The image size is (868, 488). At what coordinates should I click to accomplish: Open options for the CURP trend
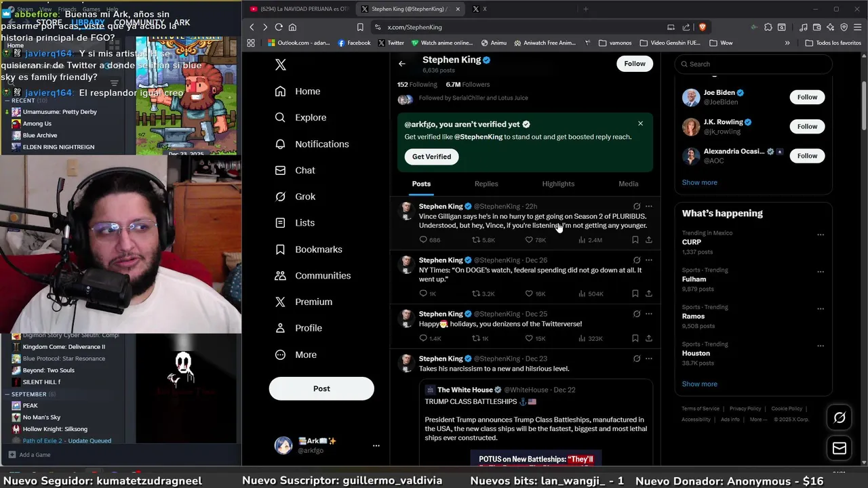pos(821,235)
